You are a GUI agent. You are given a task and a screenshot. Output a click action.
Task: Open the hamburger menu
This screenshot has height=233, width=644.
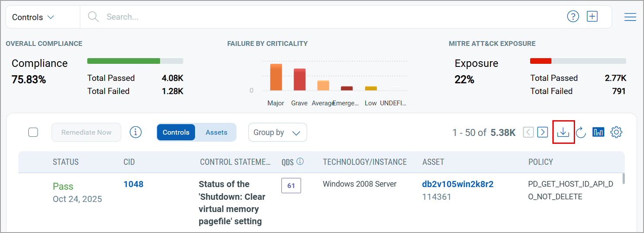630,17
